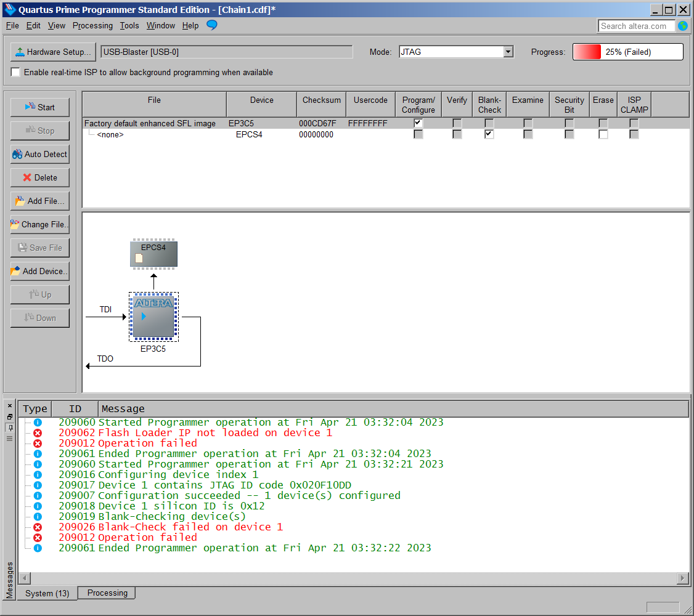Click the Add Device button
The width and height of the screenshot is (694, 616).
(40, 272)
